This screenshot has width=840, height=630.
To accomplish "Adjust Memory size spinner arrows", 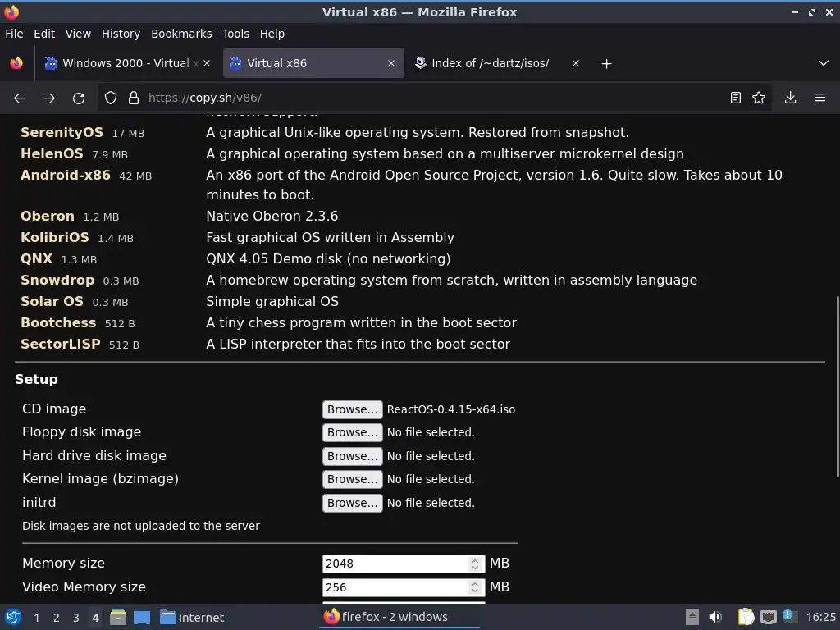I will [475, 564].
